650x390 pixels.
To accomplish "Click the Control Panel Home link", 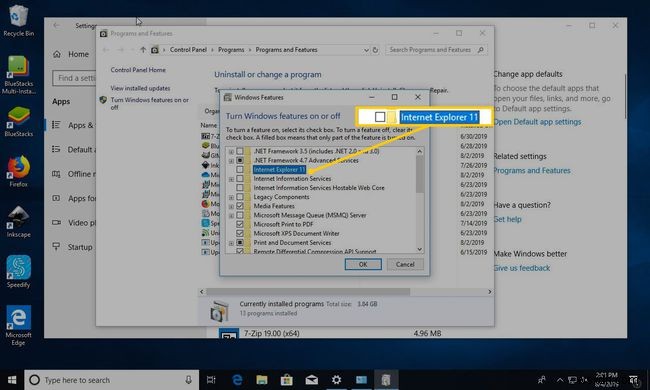I will (138, 70).
